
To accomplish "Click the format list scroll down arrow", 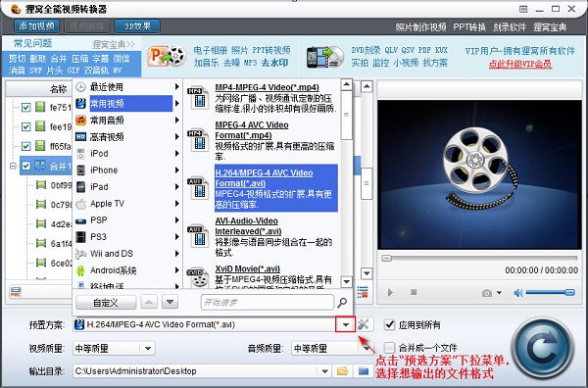I will (x=347, y=281).
